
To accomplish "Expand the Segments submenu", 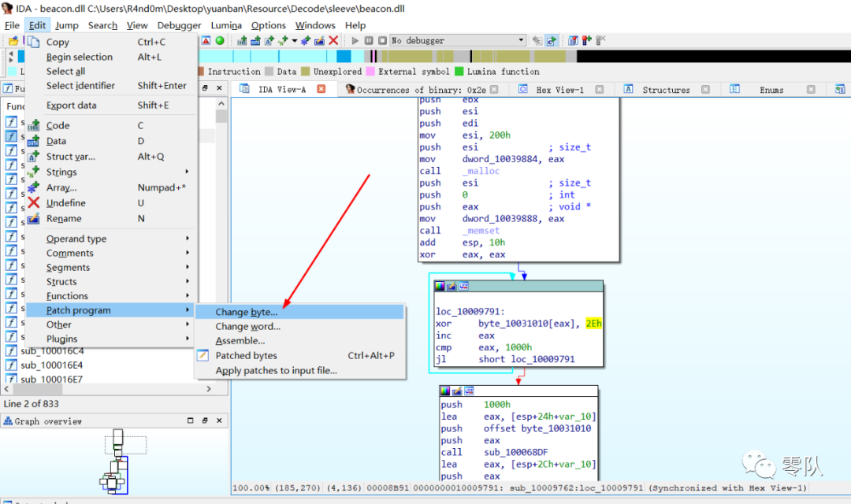I will [111, 268].
